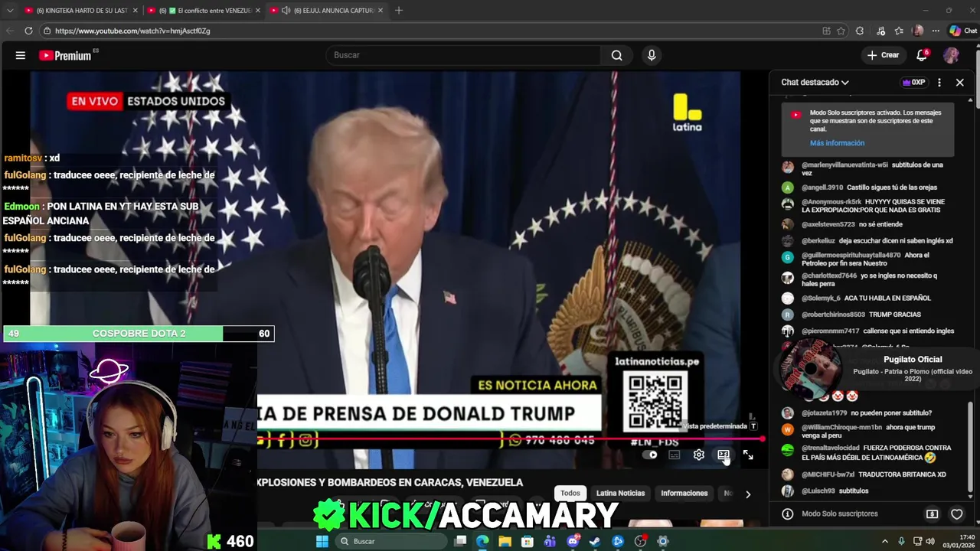The image size is (980, 551).
Task: Add this page to browser favorites
Action: click(x=841, y=31)
